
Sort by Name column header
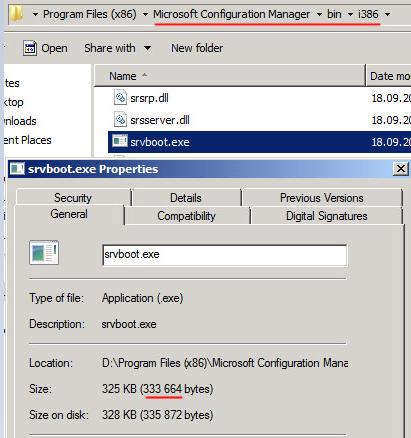click(230, 76)
